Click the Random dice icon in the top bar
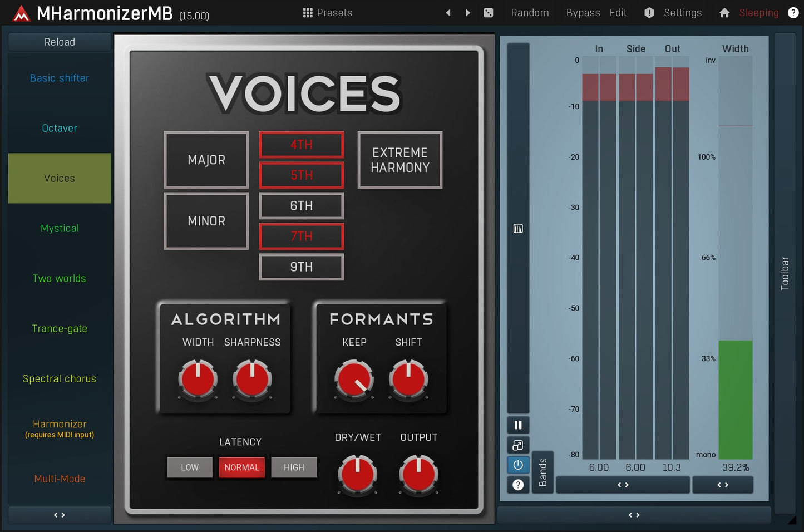The height and width of the screenshot is (532, 804). tap(489, 12)
